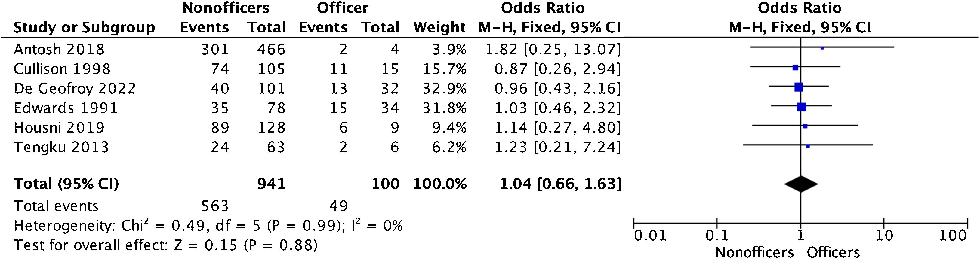Click the 0.01 axis tick label

click(650, 236)
